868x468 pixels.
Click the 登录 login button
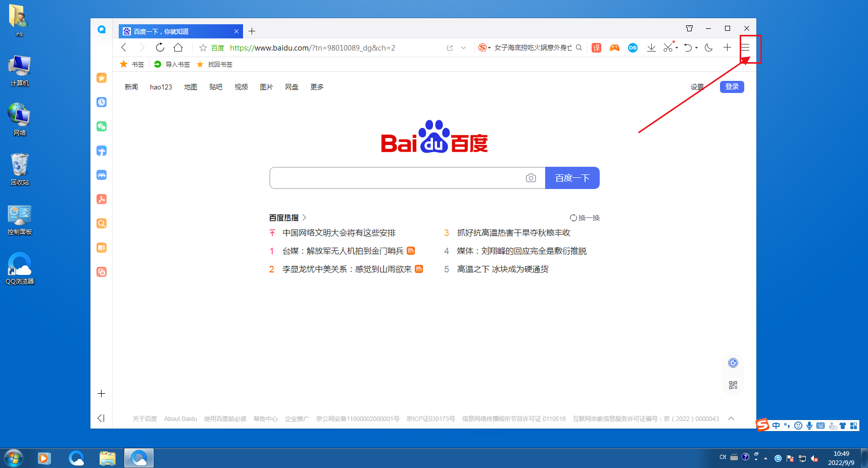[732, 86]
